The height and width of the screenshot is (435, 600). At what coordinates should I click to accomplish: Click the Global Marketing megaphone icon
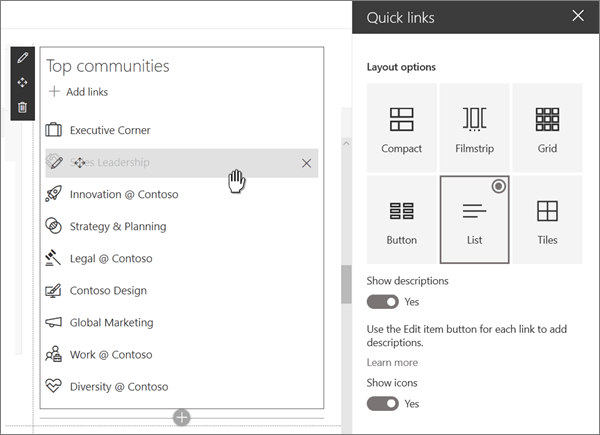tap(53, 323)
